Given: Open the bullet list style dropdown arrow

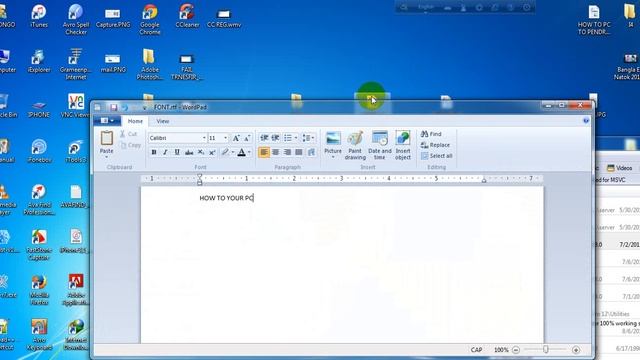Looking at the screenshot, I should (x=296, y=138).
